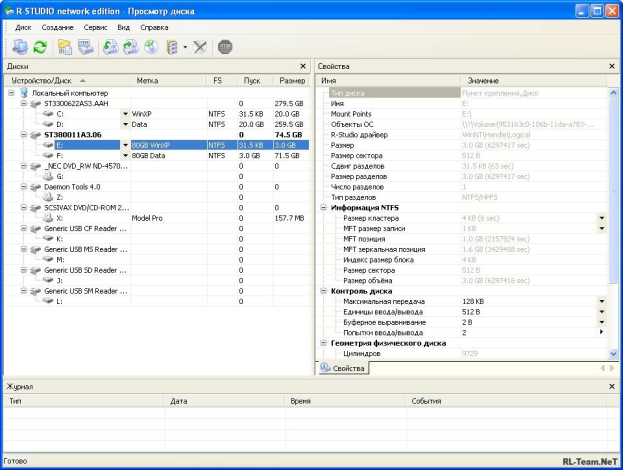Image resolution: width=623 pixels, height=470 pixels.
Task: Click the Локальный компьютер computer icon
Action: pyautogui.click(x=24, y=93)
